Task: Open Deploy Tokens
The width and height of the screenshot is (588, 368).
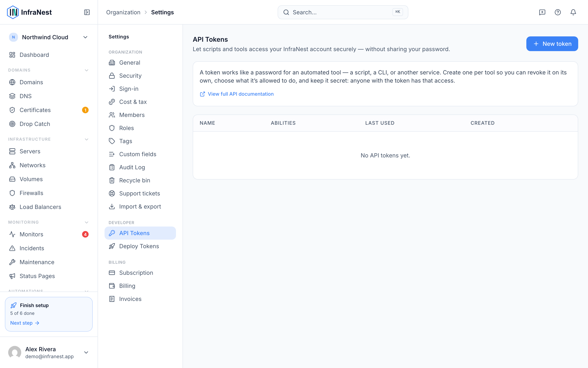Action: [140, 246]
